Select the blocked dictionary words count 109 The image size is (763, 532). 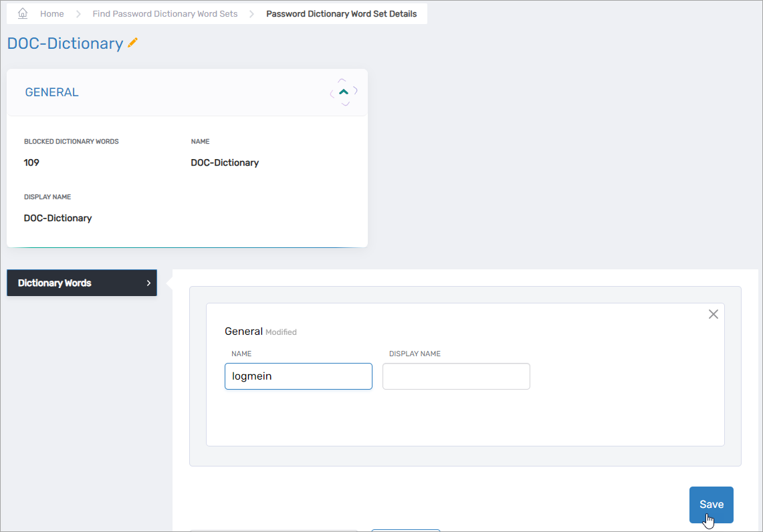pos(31,162)
